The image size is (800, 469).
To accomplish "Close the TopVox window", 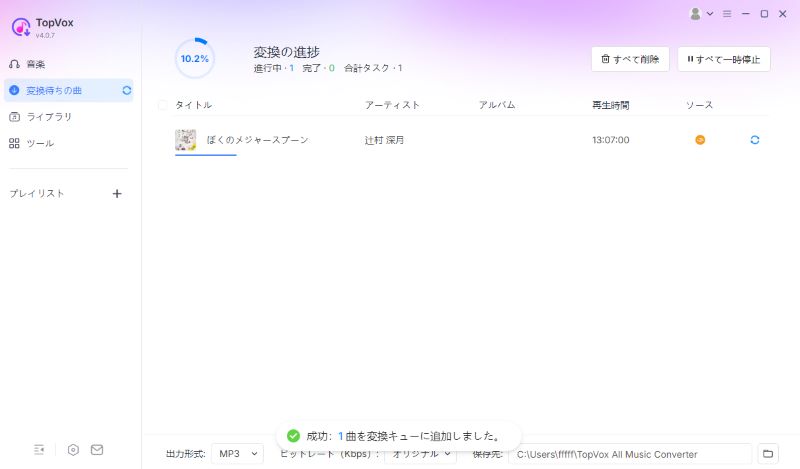I will click(783, 14).
